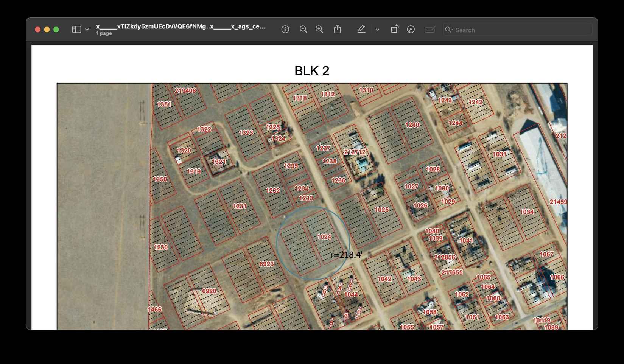Click the form filling toolbar icon

click(x=430, y=30)
